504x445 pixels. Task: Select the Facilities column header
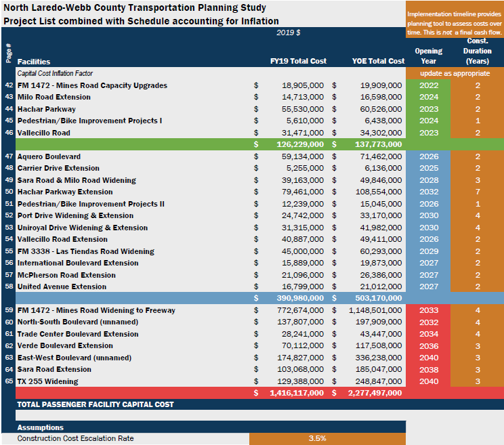pos(34,61)
